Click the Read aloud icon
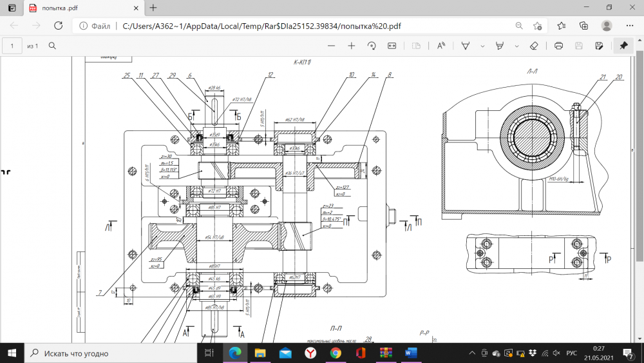644x363 pixels. [x=441, y=46]
